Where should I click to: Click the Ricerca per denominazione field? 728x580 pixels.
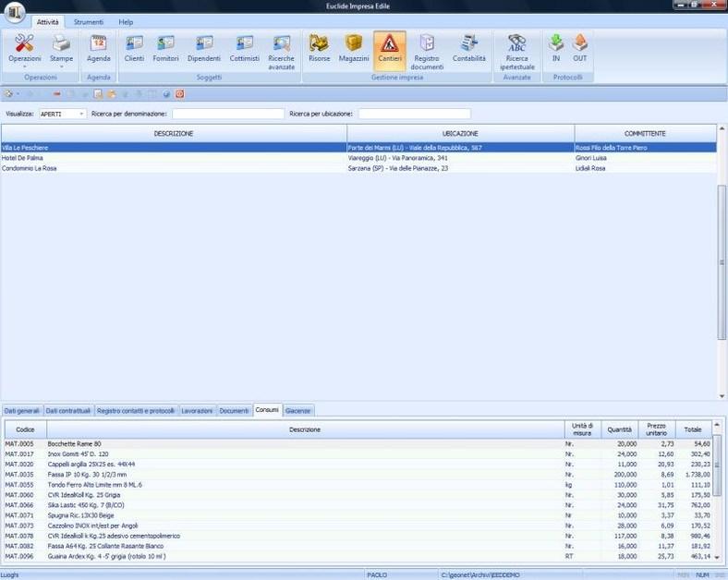228,114
